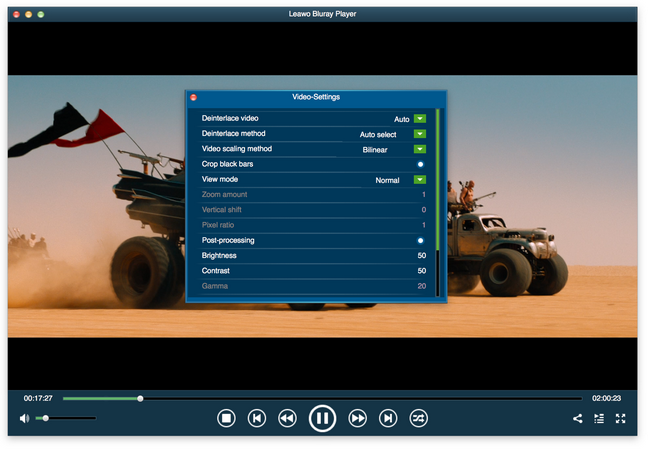This screenshot has width=650, height=449.
Task: Open Video scaling method dropdown
Action: point(420,149)
